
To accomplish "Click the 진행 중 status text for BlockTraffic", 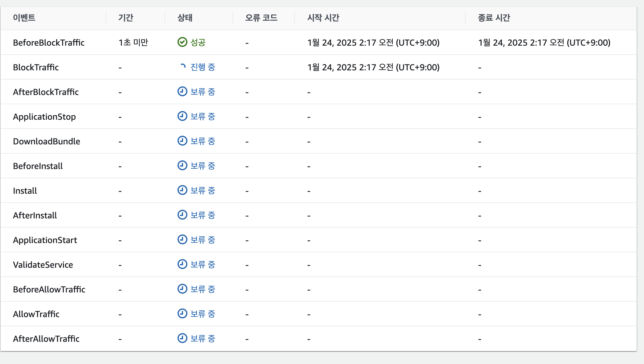I will coord(203,67).
